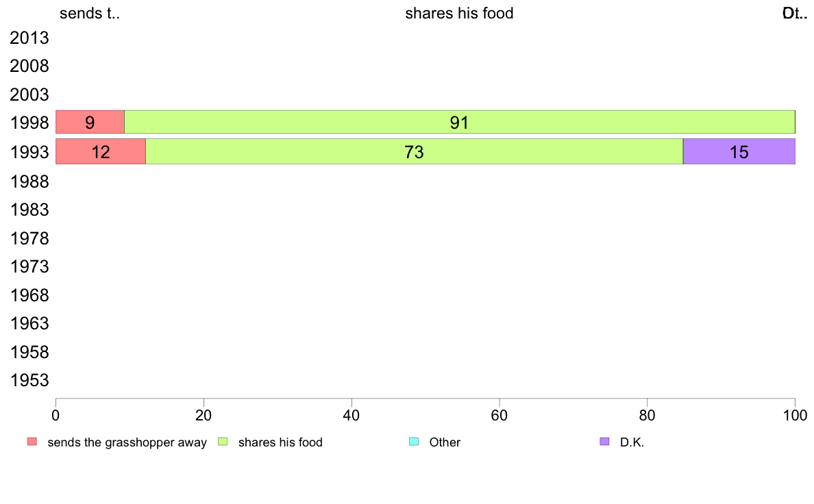Click the cyan 'Other' legend swatch
This screenshot has width=814, height=504.
[x=414, y=442]
